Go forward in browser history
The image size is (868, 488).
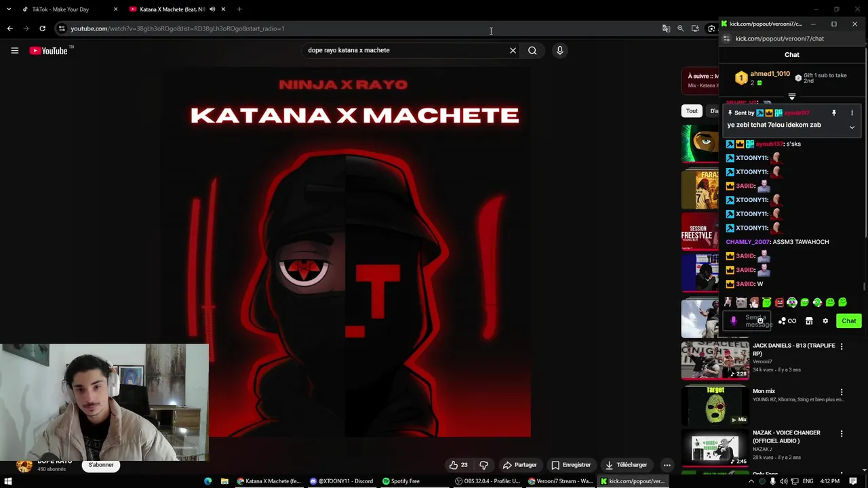[x=26, y=28]
